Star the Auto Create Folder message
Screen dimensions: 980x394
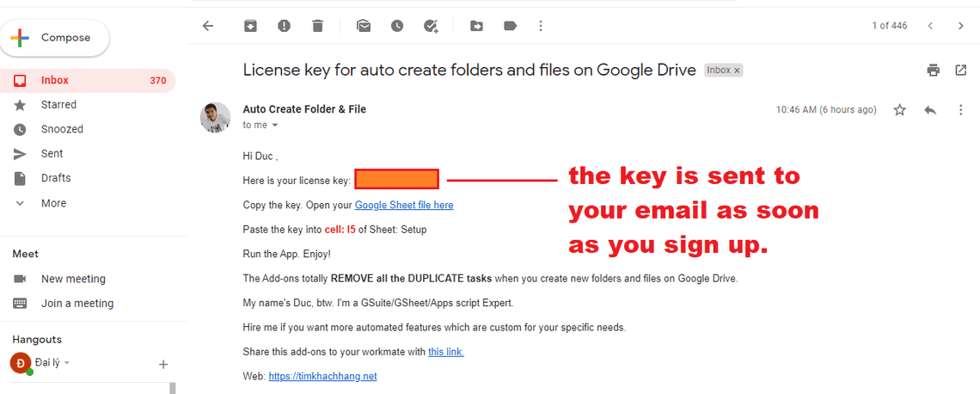[900, 110]
